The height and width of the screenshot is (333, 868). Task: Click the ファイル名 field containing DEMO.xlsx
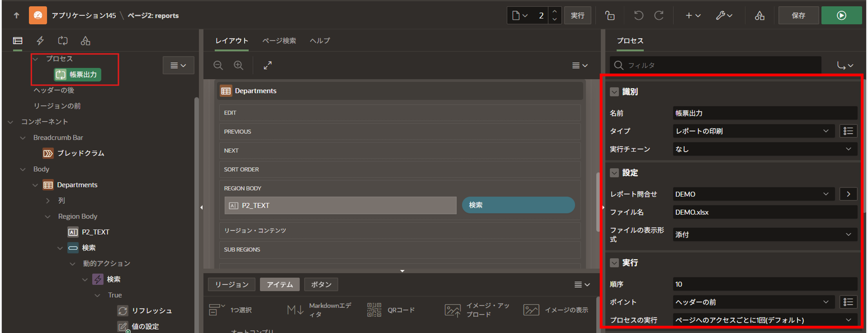point(764,212)
